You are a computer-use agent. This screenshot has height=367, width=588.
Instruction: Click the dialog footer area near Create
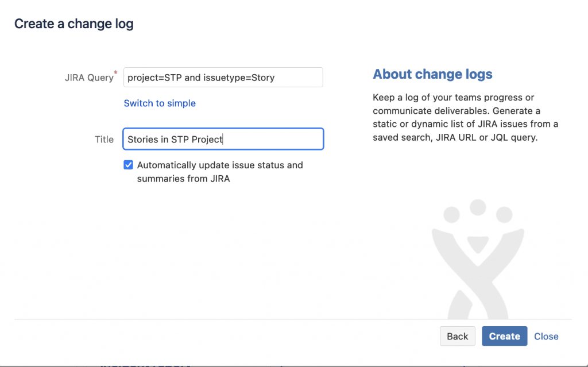(504, 336)
